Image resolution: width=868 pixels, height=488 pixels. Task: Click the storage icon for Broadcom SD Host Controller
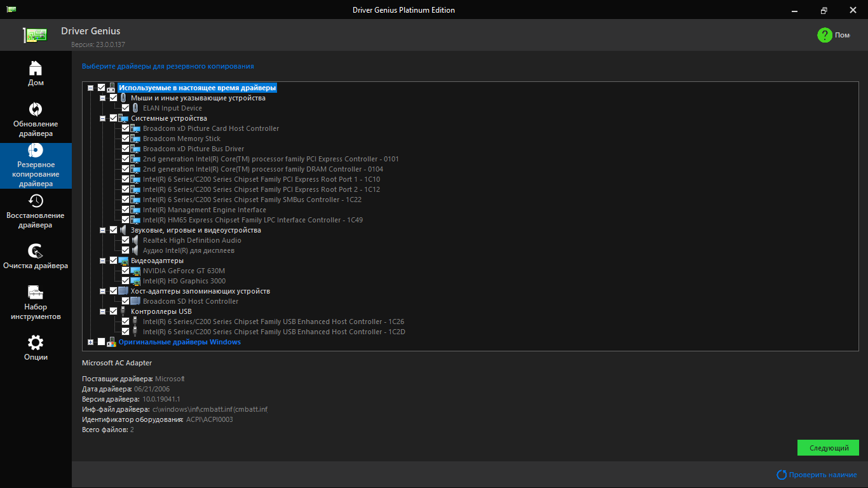135,301
